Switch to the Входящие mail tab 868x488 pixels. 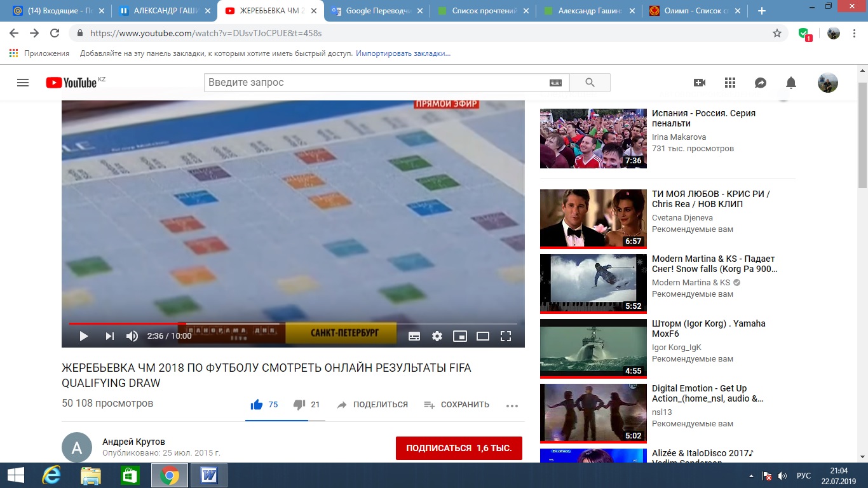[57, 11]
